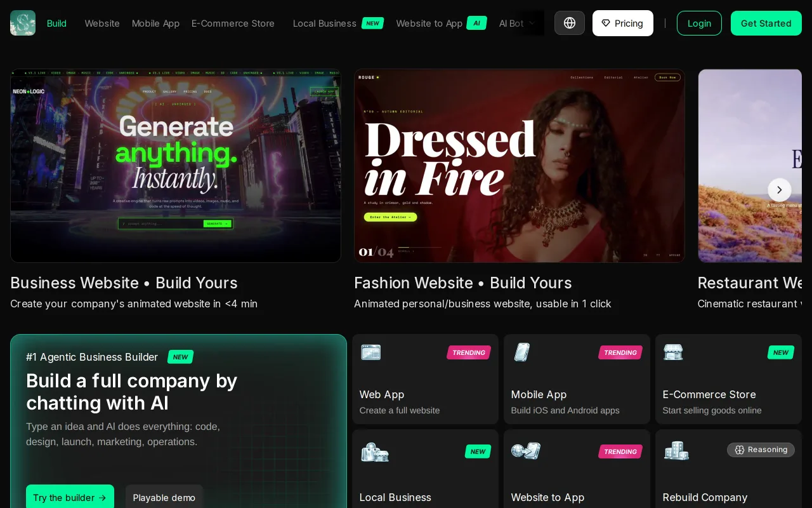Click the Web App card icon
Screen dimensions: 812x508
371,352
